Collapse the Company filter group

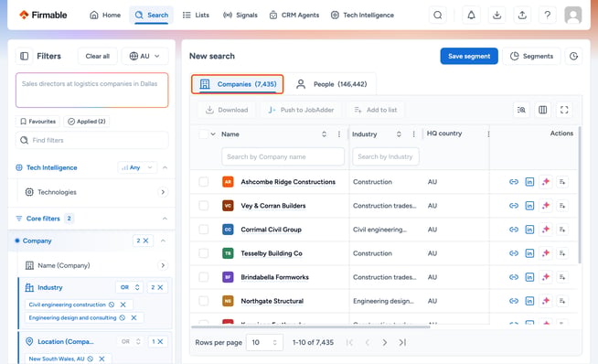tap(163, 241)
